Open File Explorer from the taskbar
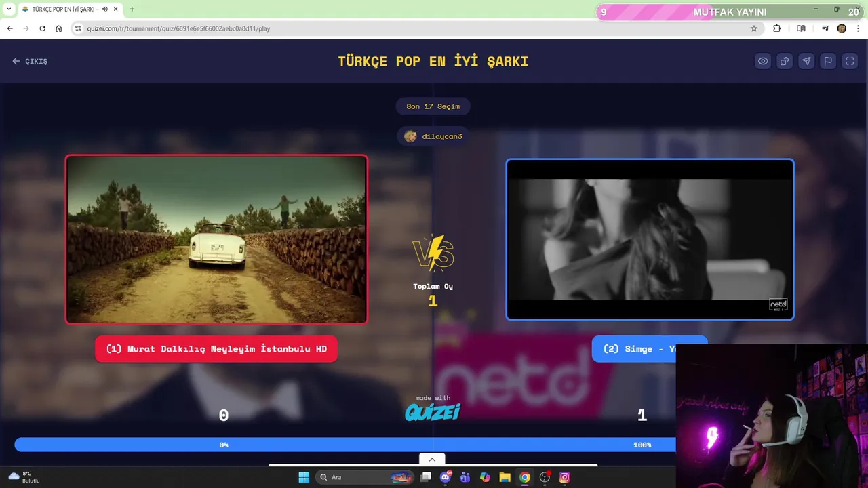Image resolution: width=868 pixels, height=488 pixels. (505, 477)
